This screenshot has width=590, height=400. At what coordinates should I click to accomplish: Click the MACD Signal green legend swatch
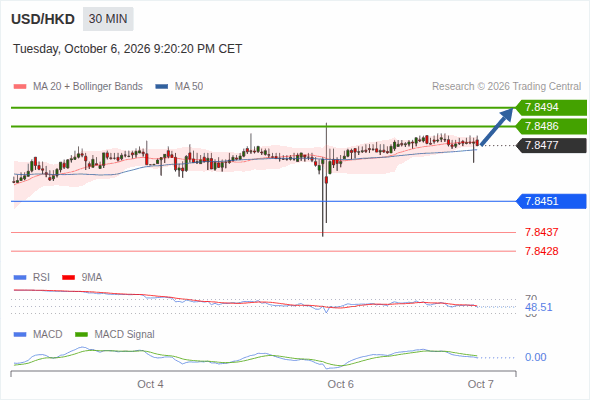point(82,335)
